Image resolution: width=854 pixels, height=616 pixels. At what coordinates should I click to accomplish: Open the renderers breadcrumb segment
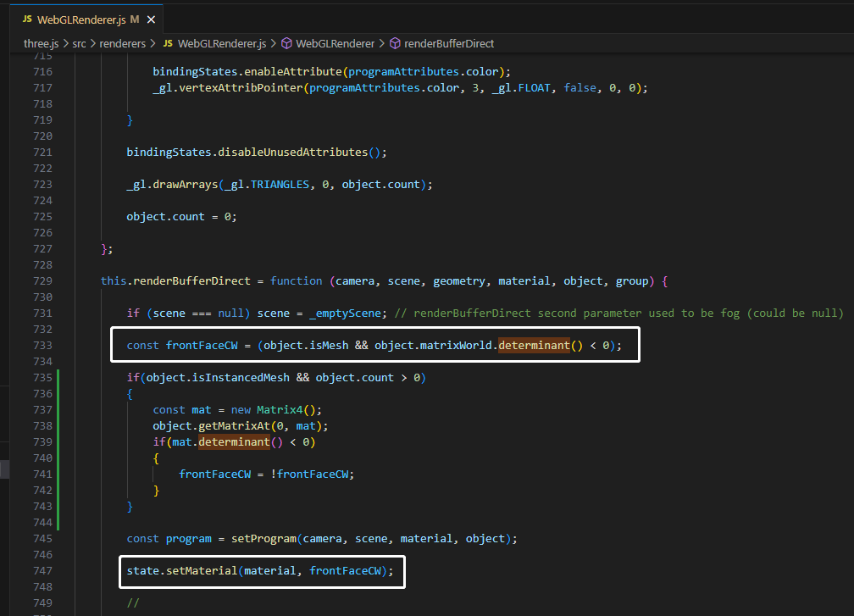point(123,43)
